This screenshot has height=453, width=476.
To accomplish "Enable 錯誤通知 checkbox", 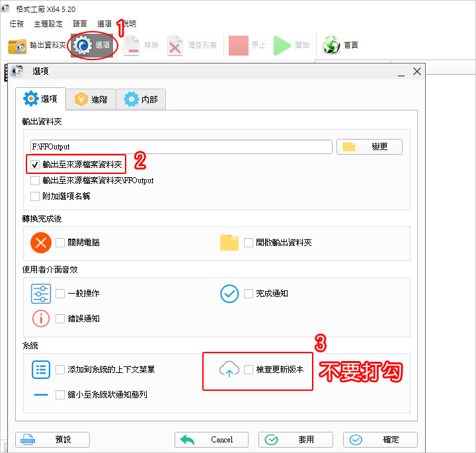I will (x=60, y=319).
